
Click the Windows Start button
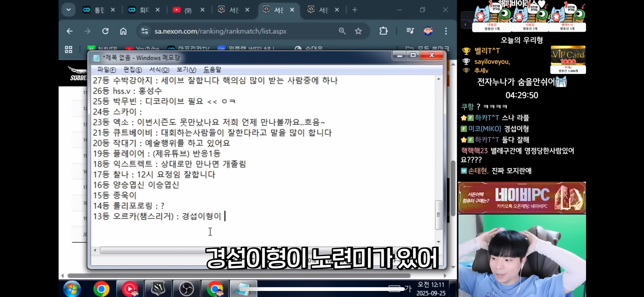(72, 289)
